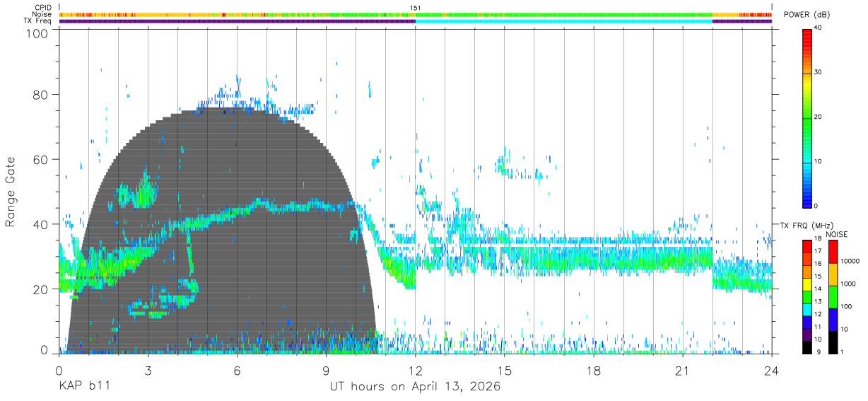Pick the red top swatch of NOISE legend
The height and width of the screenshot is (401, 868).
pyautogui.click(x=833, y=251)
